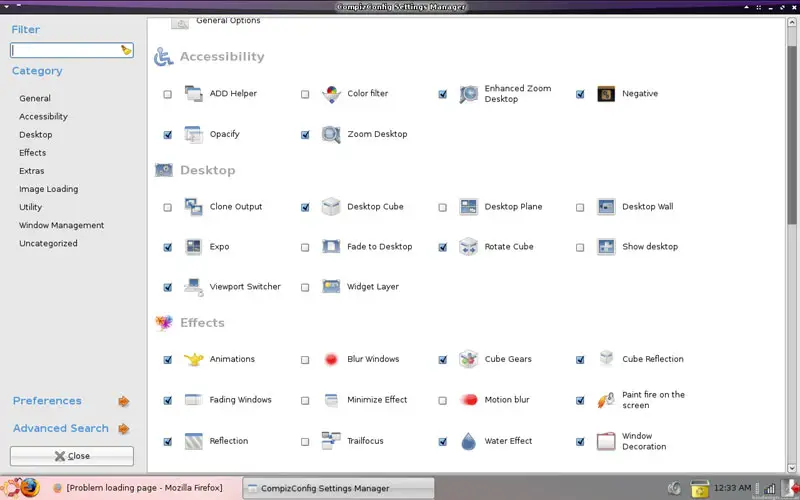Screen dimensions: 800x500
Task: Open the Color filter plugin icon
Action: tap(331, 94)
